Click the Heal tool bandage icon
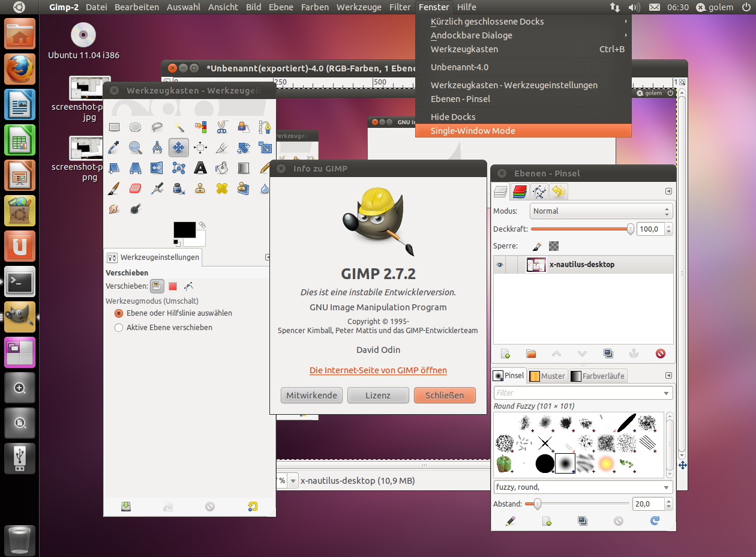Viewport: 756px width, 557px height. coord(222,188)
